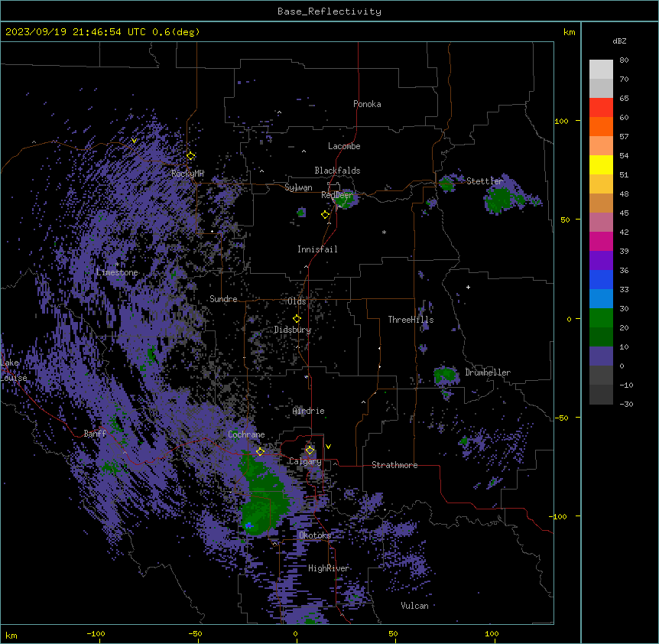Click the Strathmore label
Image resolution: width=659 pixels, height=644 pixels.
click(394, 465)
